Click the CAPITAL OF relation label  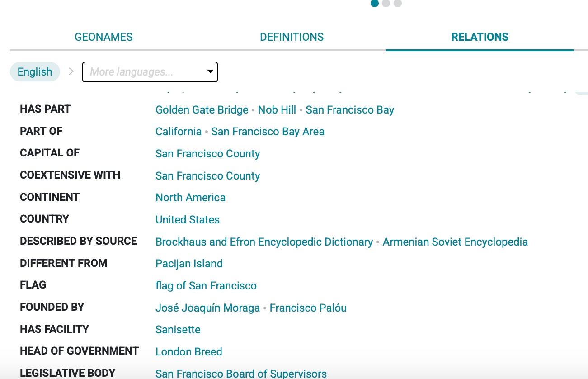(x=50, y=153)
